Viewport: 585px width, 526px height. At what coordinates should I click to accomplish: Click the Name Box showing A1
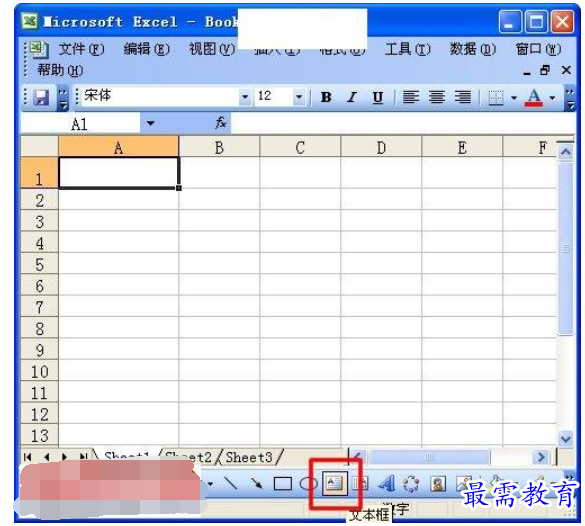click(80, 123)
